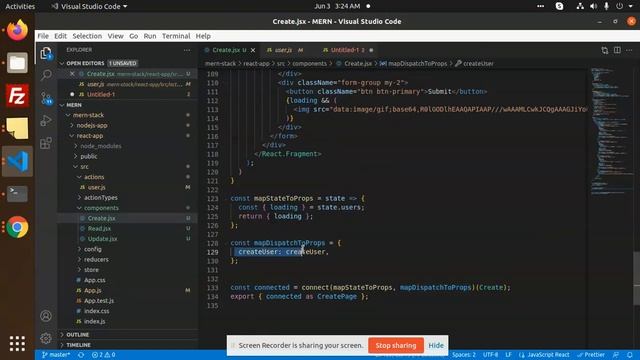Screen dimensions: 640x360
Task: Open Skype tray icon in top bar
Action: [x=560, y=6]
